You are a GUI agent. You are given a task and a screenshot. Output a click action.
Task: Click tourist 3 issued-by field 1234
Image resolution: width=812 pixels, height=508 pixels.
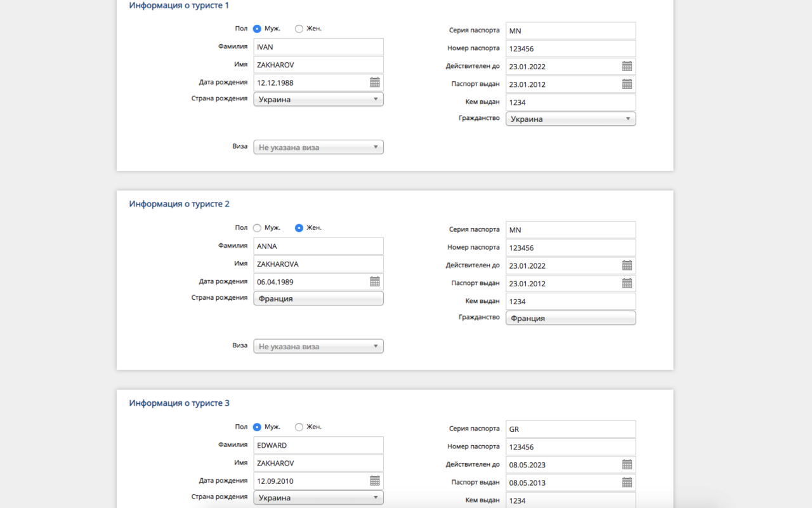pos(571,500)
